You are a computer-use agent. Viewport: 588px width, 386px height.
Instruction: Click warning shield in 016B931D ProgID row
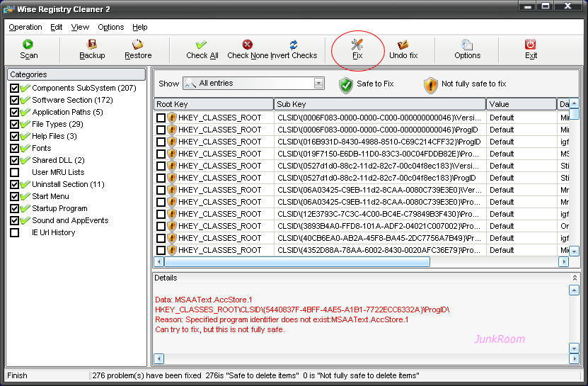[172, 142]
